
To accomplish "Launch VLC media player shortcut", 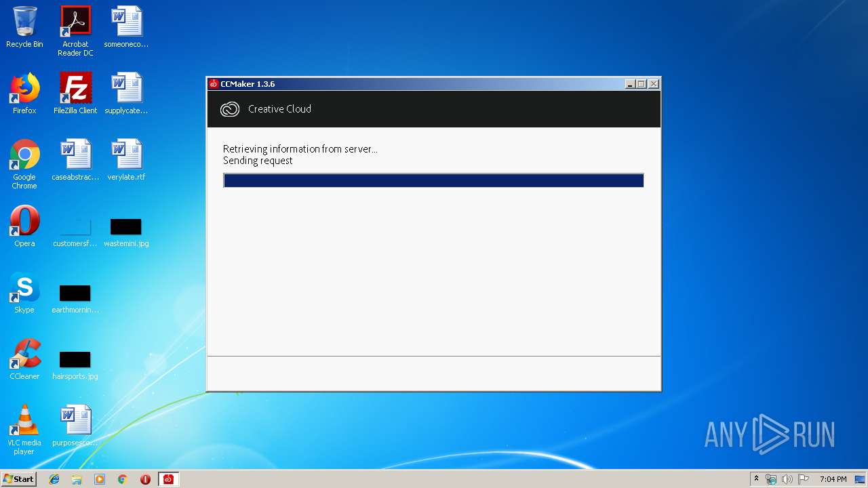I will click(x=24, y=430).
